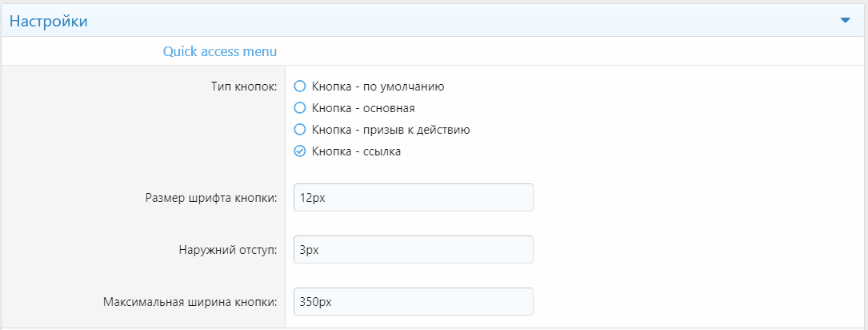Screen dimensions: 868x330
Task: Collapse the Настройки panel with the arrow
Action: (846, 21)
